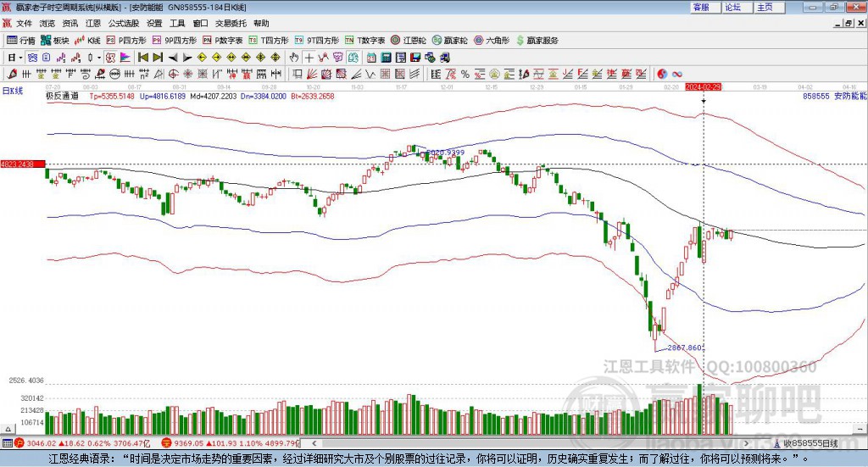Click the calculator icon in the toolbar
The height and width of the screenshot is (467, 868).
point(386,58)
